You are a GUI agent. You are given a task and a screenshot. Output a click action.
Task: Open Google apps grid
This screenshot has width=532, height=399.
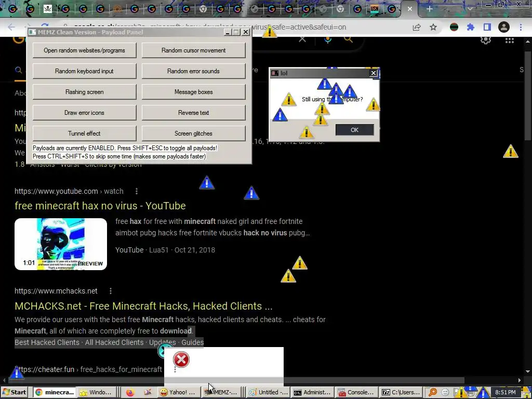pos(510,41)
